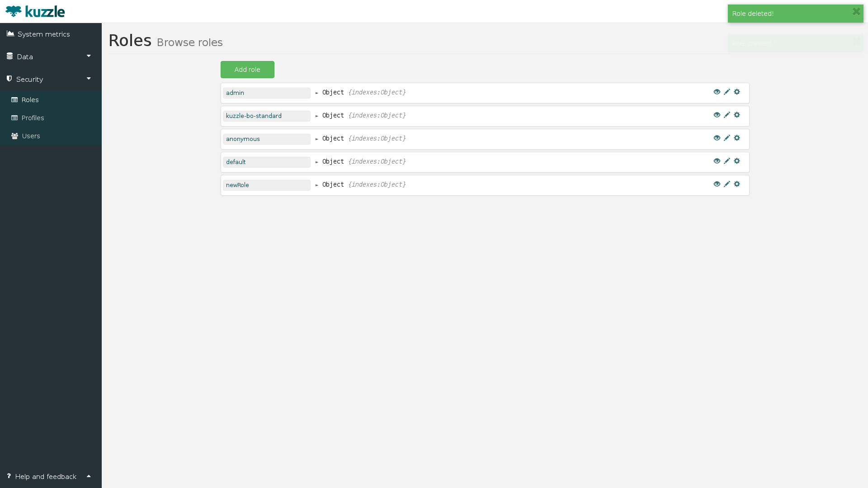Screen dimensions: 868x488
Task: Open anonymous role gear settings
Action: click(737, 138)
